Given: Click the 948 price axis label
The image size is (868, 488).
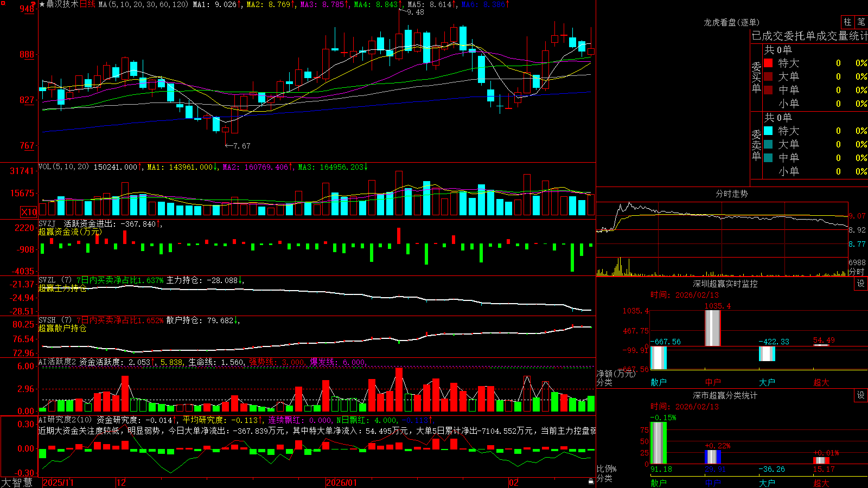Looking at the screenshot, I should (x=27, y=9).
